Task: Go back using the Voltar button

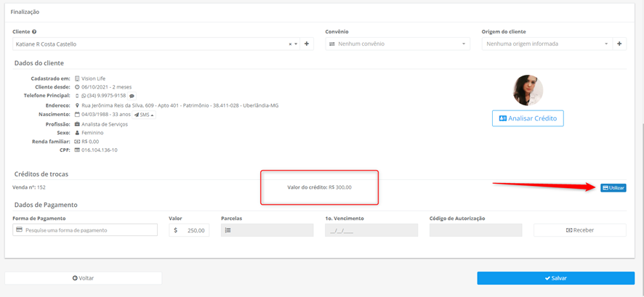Action: [x=84, y=278]
